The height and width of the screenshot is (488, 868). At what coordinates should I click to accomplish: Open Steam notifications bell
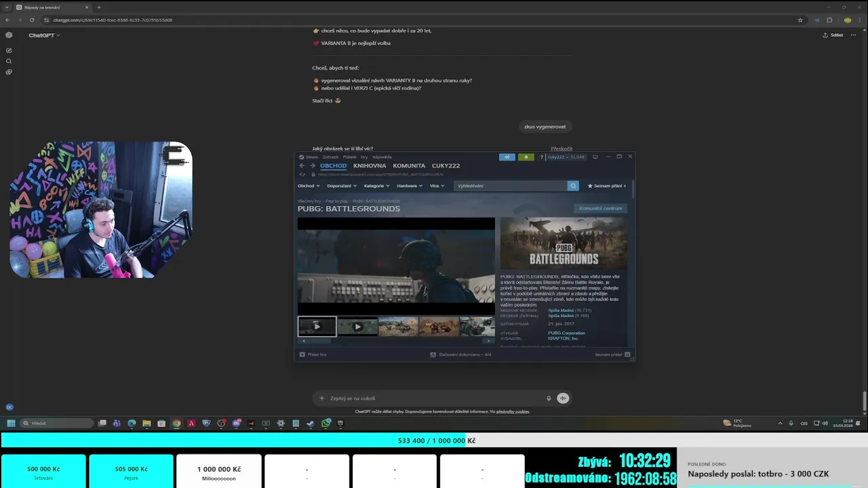[x=526, y=157]
